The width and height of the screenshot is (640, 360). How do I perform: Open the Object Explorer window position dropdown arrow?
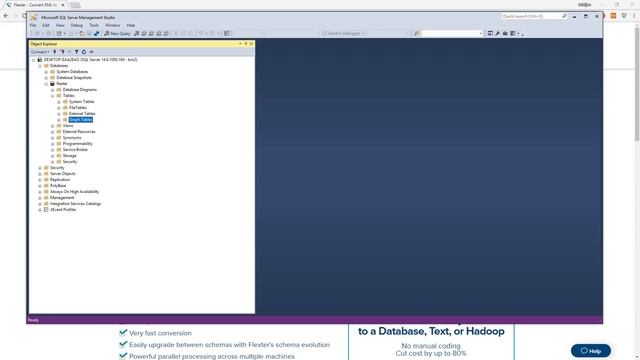pyautogui.click(x=240, y=44)
